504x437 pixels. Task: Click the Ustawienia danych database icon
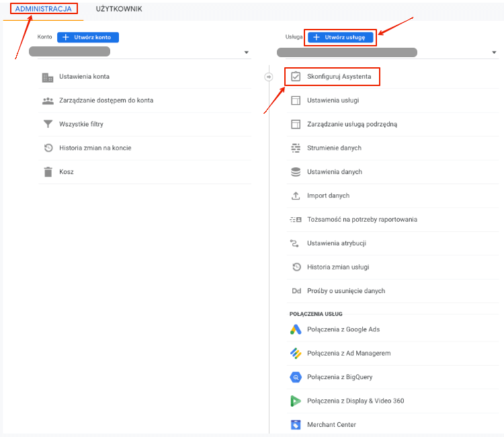tap(296, 171)
